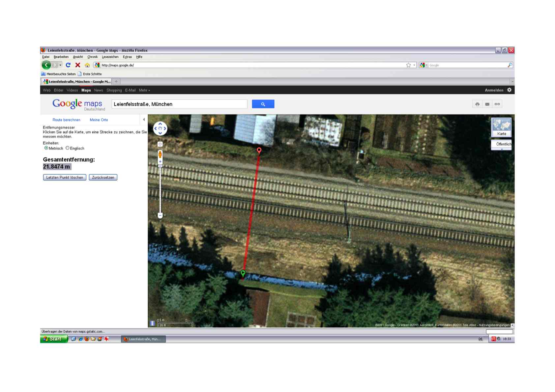Go to Videos in the Google bar

[72, 90]
